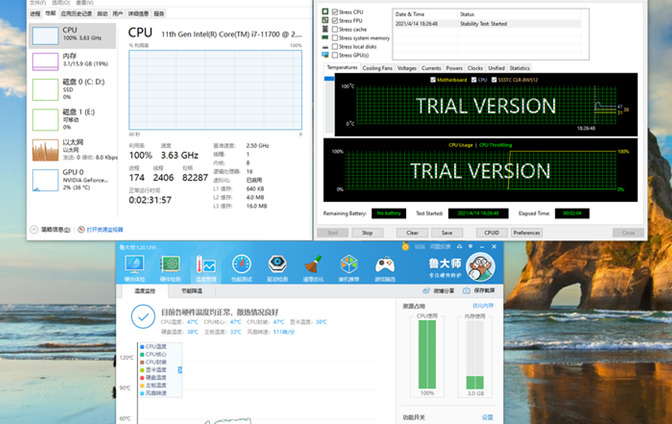Expand the temperature legend side arrow

[x=181, y=370]
